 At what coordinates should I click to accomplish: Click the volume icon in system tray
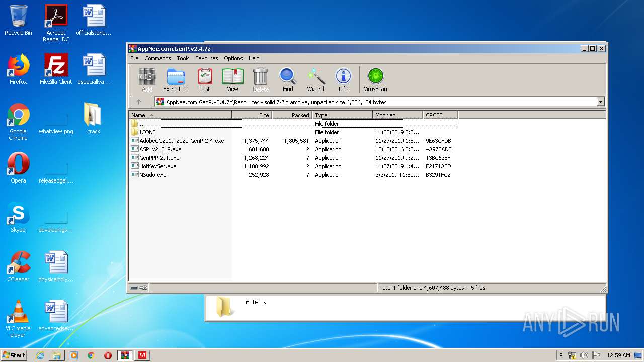[x=584, y=355]
